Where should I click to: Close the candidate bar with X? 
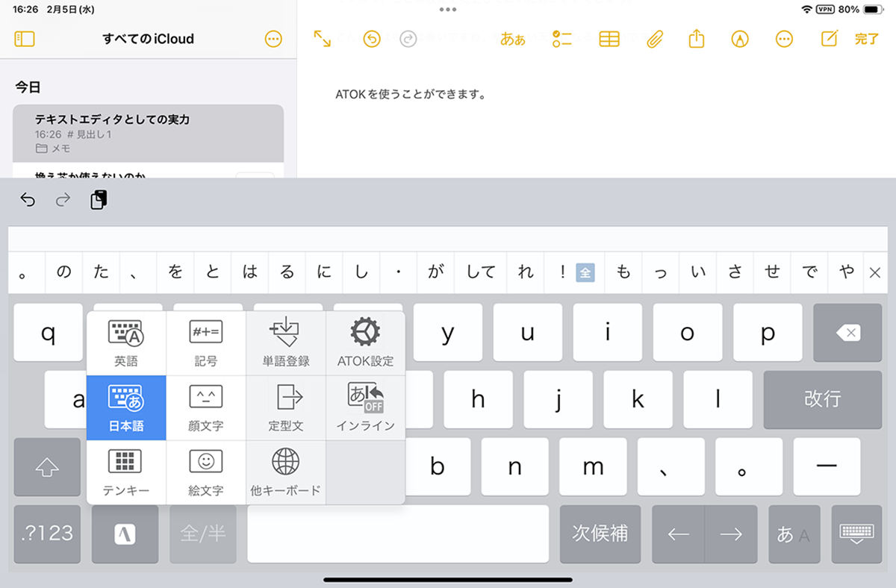coord(876,273)
